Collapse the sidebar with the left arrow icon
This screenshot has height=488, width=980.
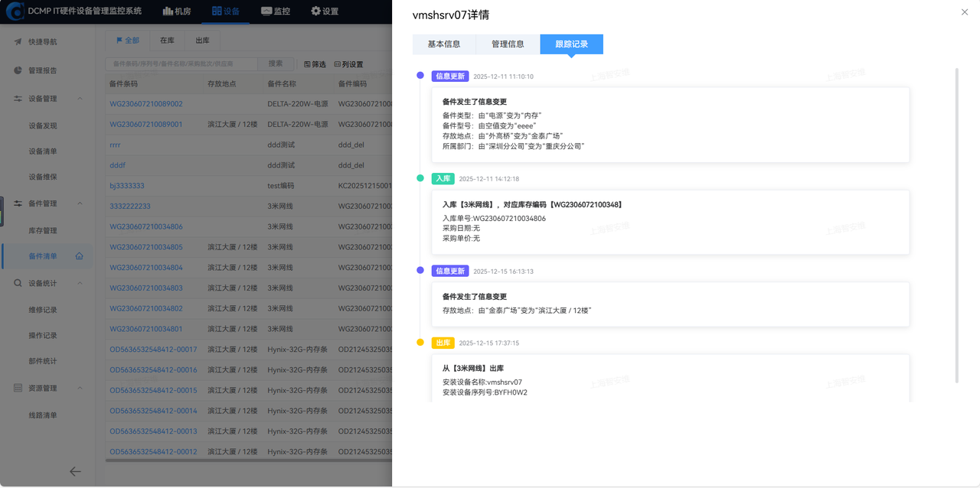point(75,472)
